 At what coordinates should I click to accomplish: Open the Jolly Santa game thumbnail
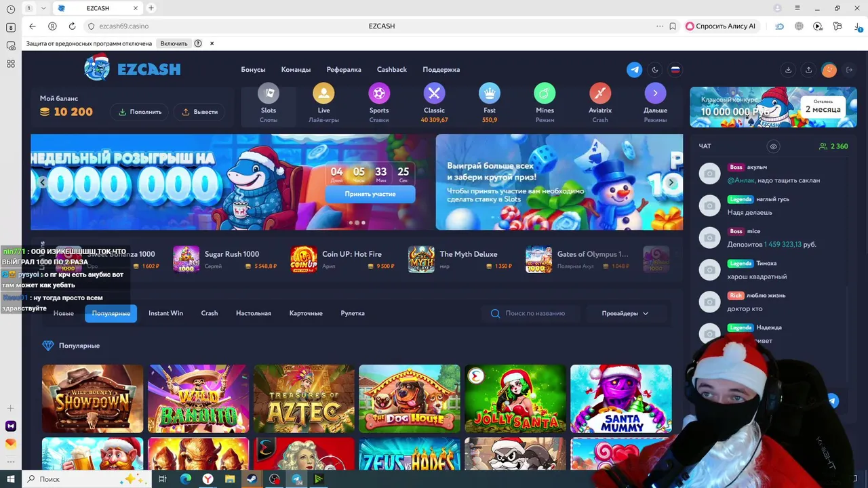pyautogui.click(x=515, y=399)
